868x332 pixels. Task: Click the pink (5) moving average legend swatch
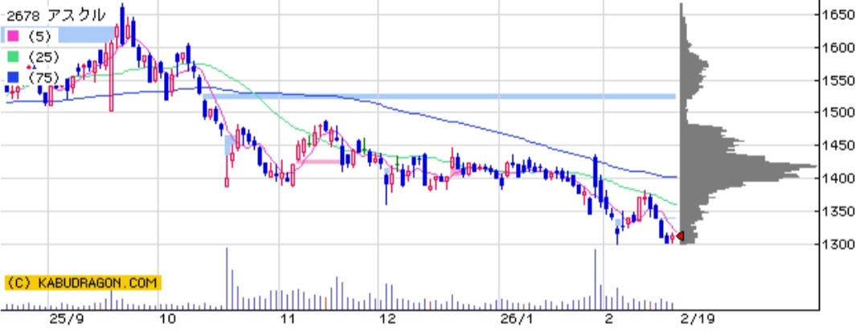point(13,35)
